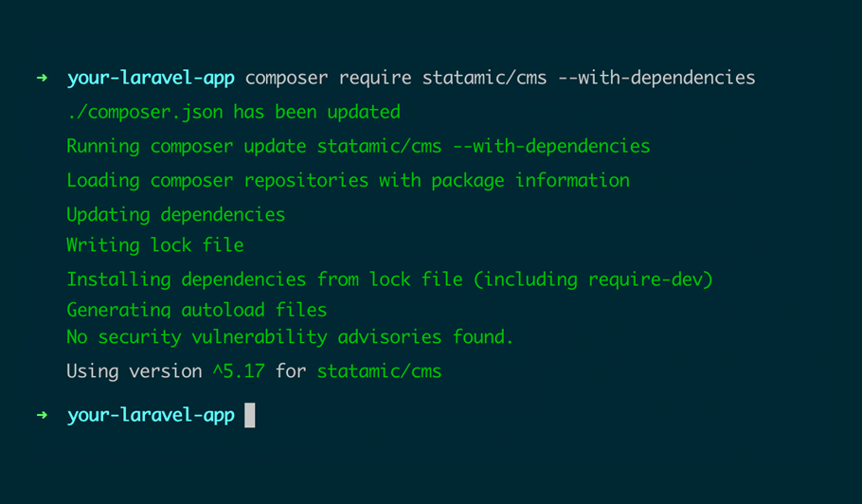This screenshot has width=862, height=504.
Task: Click the green prompt arrow on the last line
Action: click(42, 415)
